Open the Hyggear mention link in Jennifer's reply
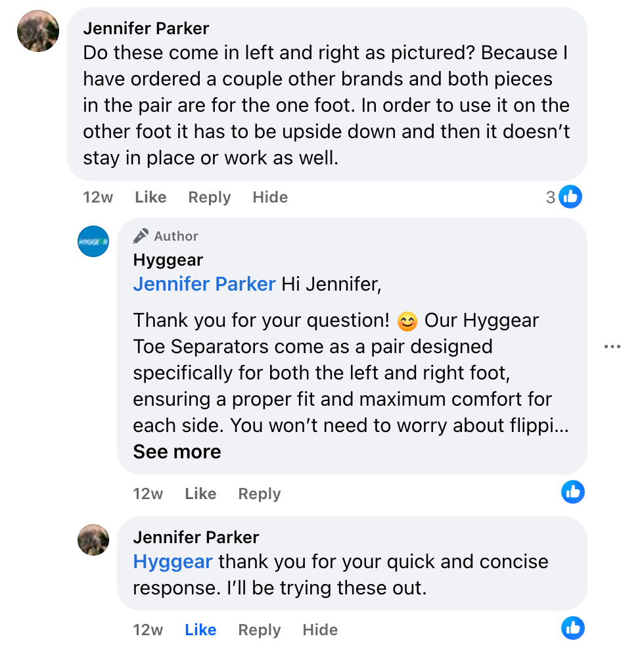 coord(172,562)
